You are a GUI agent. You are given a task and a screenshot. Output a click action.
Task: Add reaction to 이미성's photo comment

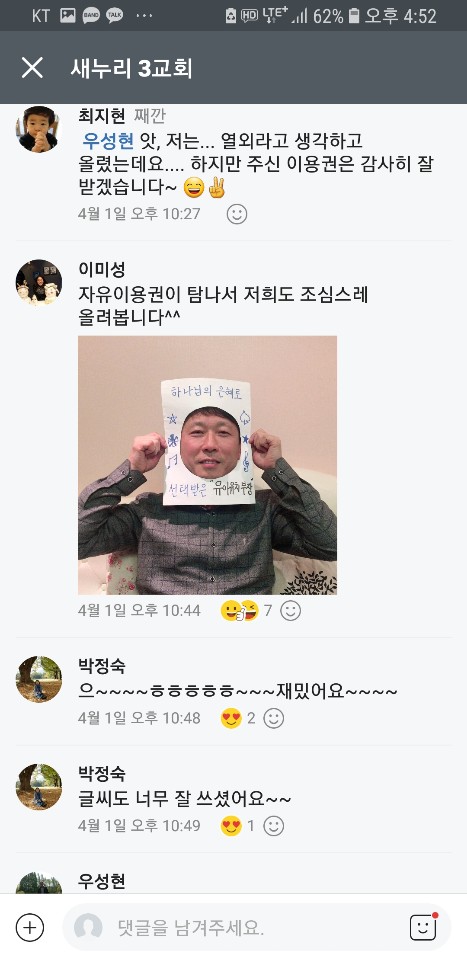(290, 610)
